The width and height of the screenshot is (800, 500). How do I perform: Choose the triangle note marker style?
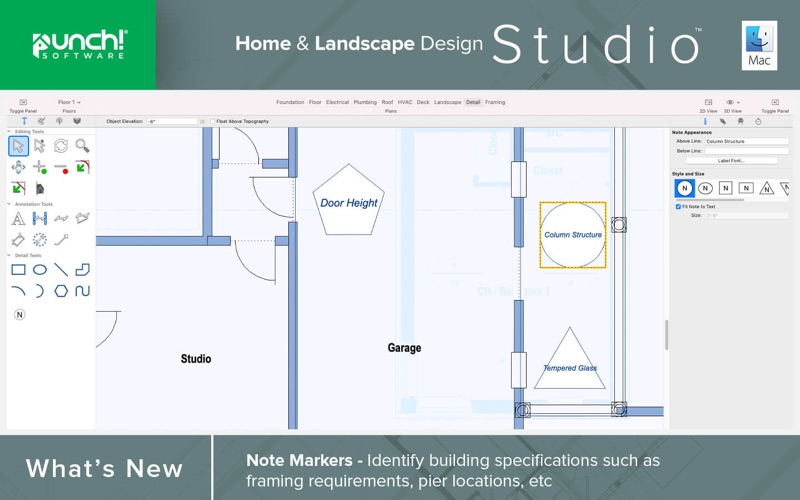(x=766, y=188)
